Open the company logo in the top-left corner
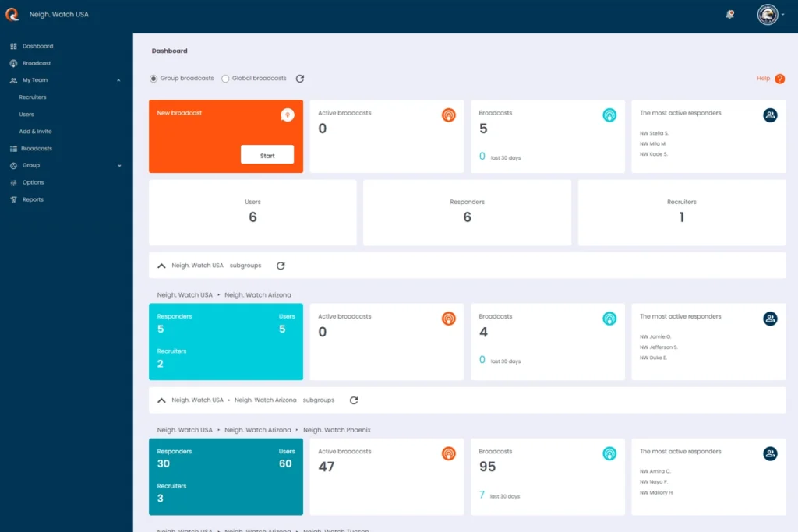The width and height of the screenshot is (798, 532). click(x=11, y=14)
